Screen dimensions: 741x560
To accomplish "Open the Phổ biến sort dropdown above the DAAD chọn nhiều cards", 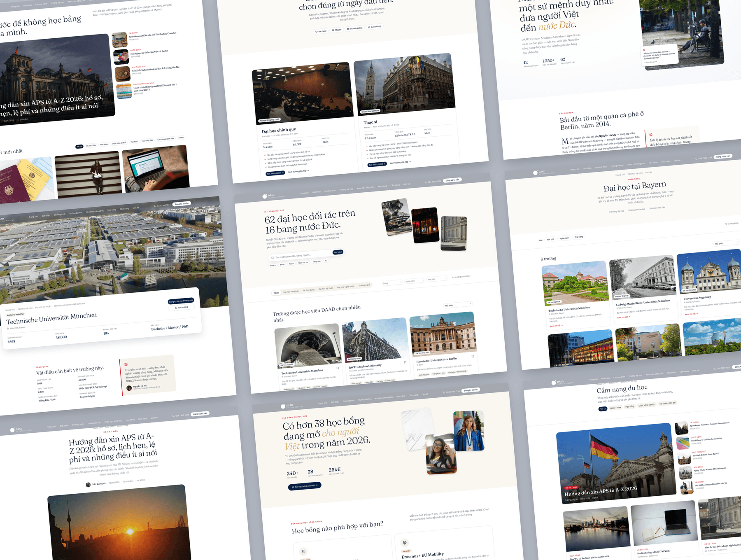I will click(x=457, y=305).
